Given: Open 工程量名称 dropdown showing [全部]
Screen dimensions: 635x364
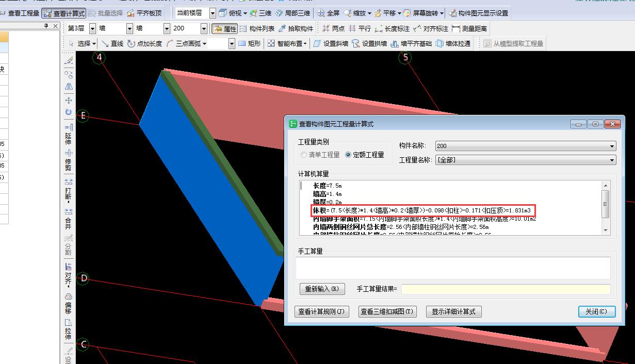Looking at the screenshot, I should click(x=526, y=160).
